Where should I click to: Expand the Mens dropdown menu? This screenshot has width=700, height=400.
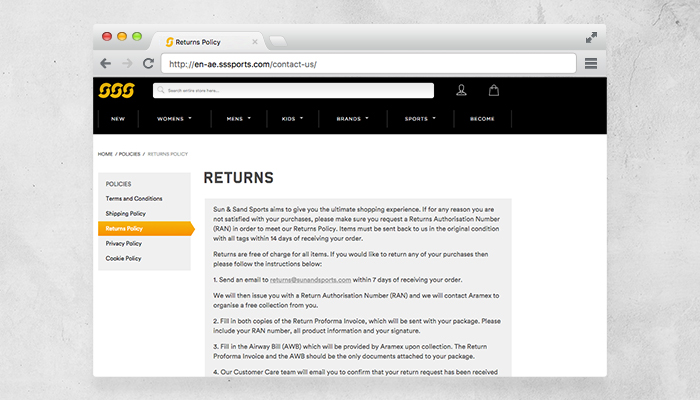coord(239,118)
